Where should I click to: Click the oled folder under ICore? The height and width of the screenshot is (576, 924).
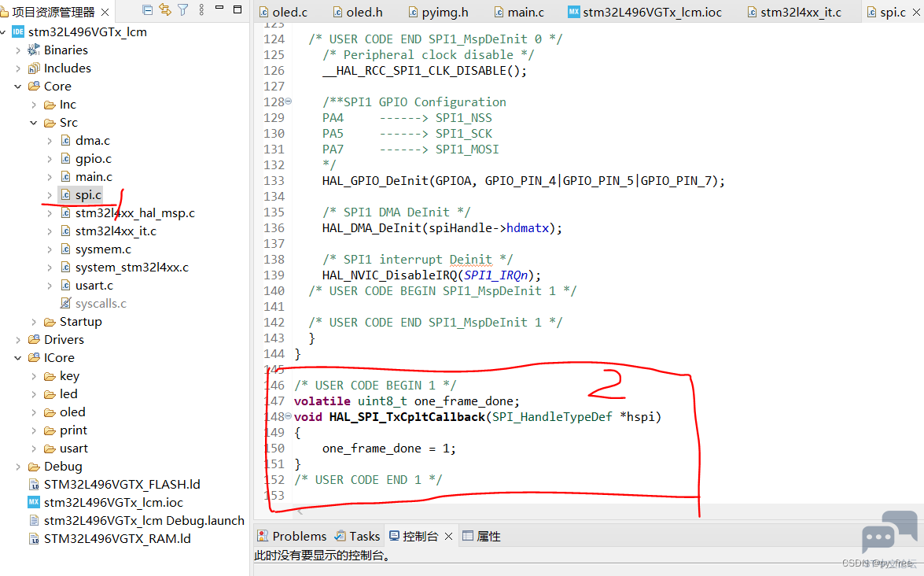pyautogui.click(x=72, y=412)
